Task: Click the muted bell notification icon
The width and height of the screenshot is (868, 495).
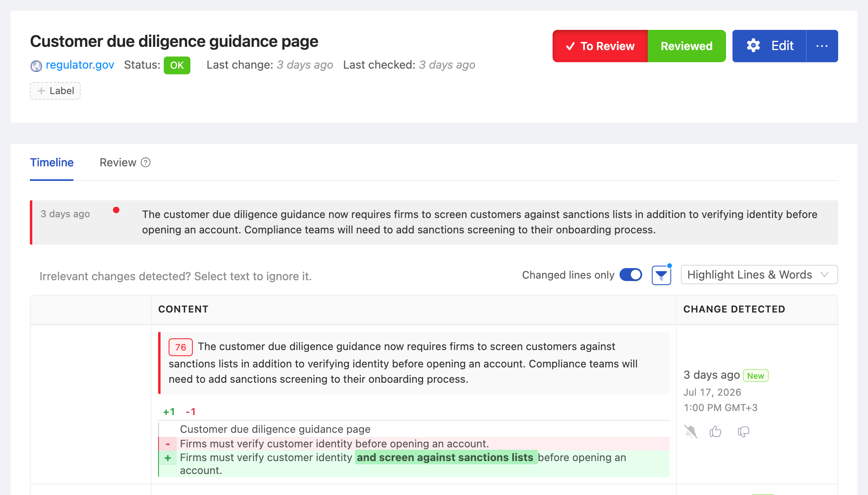Action: tap(691, 432)
